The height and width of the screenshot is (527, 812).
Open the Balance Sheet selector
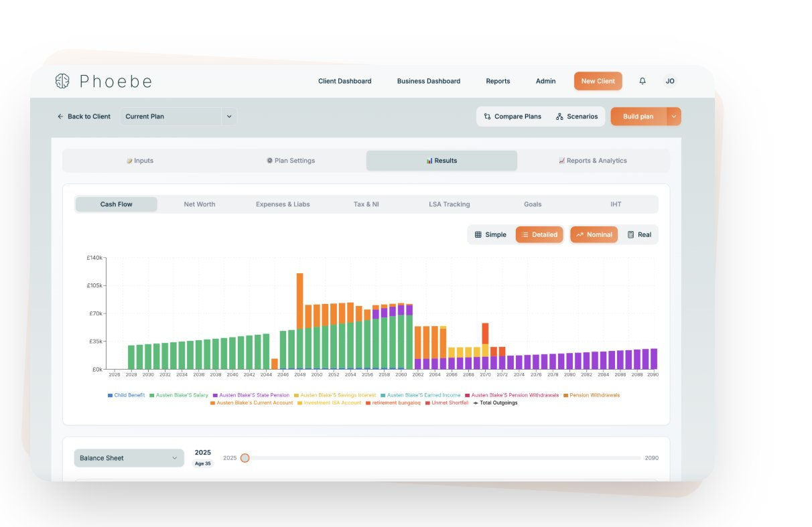click(x=129, y=457)
